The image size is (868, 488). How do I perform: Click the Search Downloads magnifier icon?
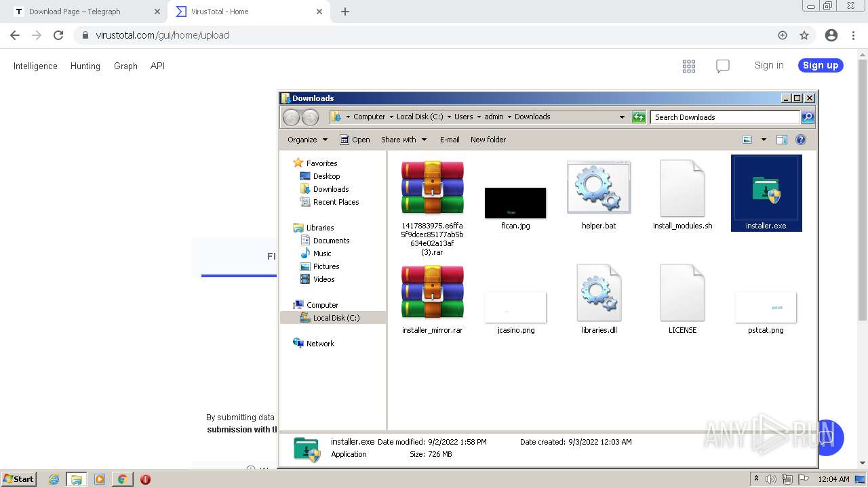[x=808, y=117]
